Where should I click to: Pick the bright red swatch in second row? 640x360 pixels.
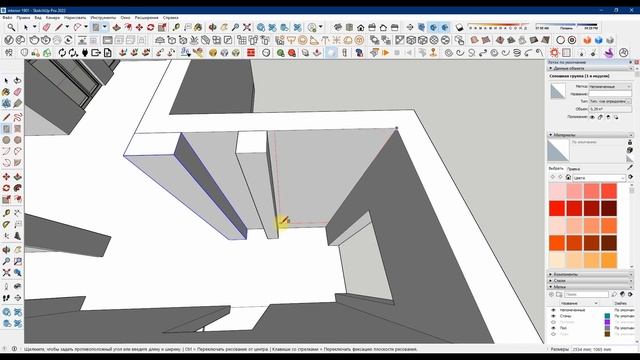click(x=557, y=208)
